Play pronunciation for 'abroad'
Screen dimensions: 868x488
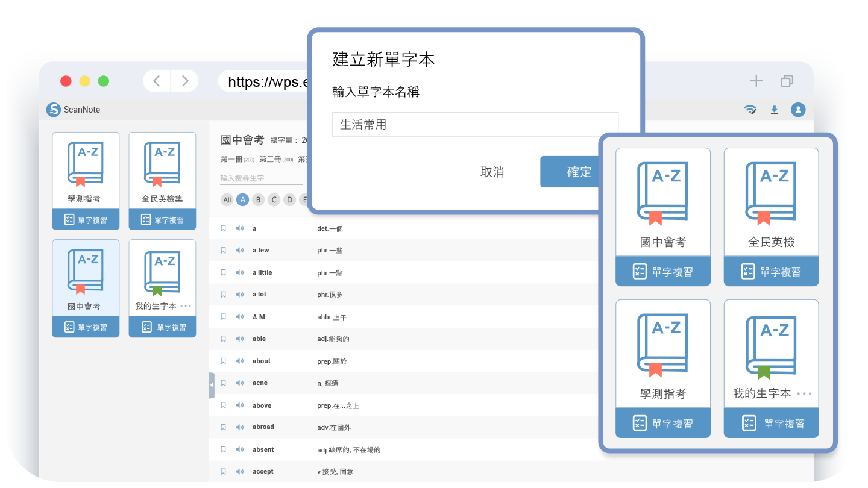pos(240,427)
